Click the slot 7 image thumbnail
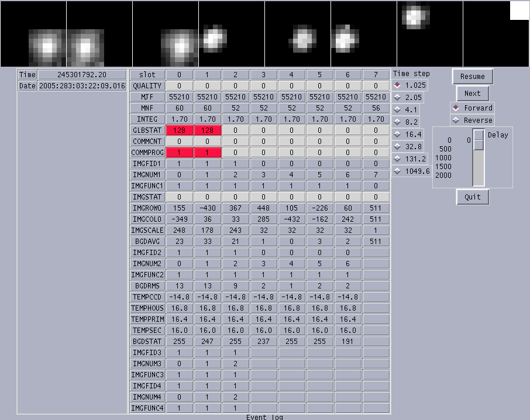 496,34
